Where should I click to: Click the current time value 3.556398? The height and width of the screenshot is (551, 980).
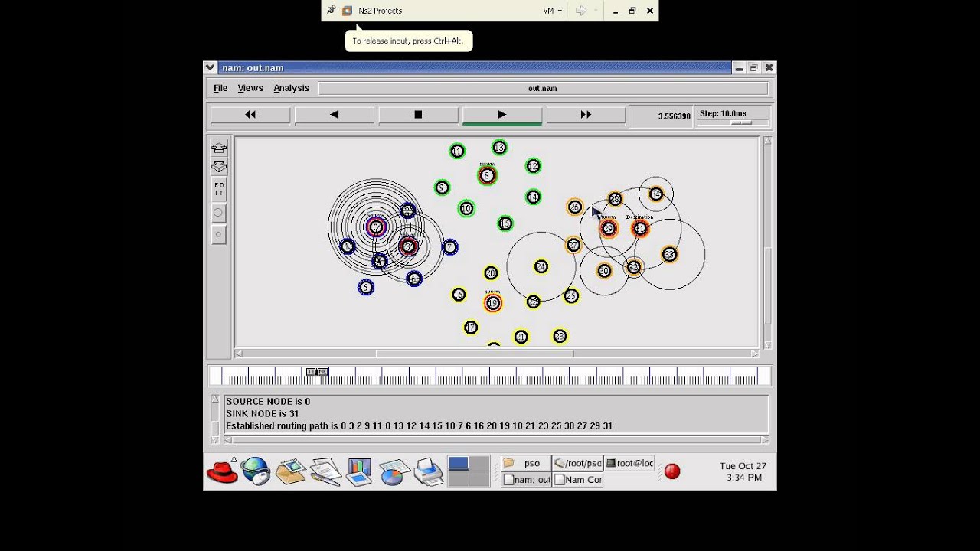click(674, 116)
